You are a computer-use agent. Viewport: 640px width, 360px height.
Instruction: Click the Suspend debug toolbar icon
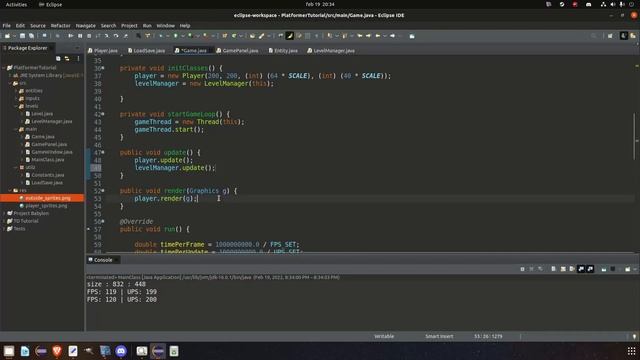pos(80,36)
